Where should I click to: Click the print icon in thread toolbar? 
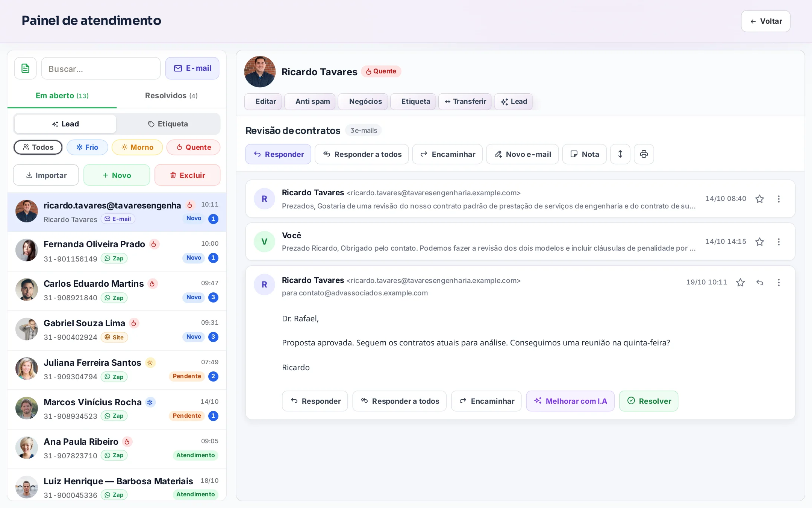point(644,154)
